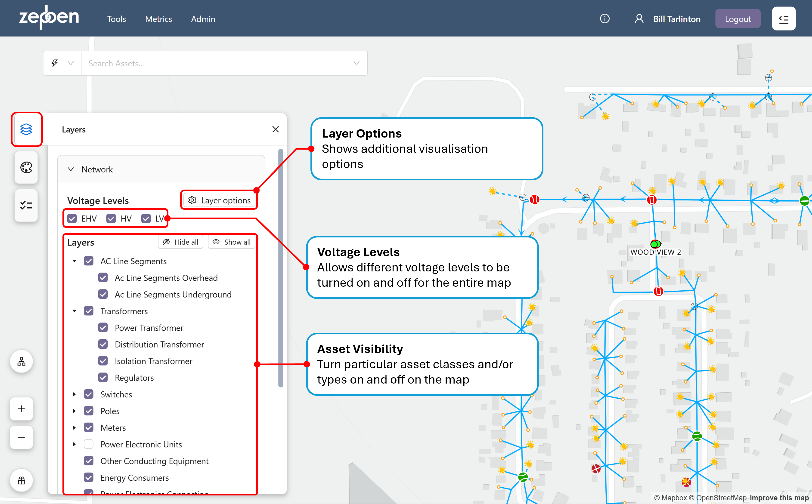Viewport: 812px width, 504px height.
Task: Open the Tools menu
Action: click(116, 19)
